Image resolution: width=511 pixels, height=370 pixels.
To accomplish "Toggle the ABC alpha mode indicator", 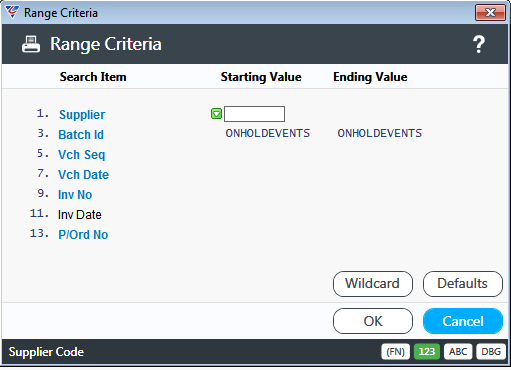I will [458, 352].
